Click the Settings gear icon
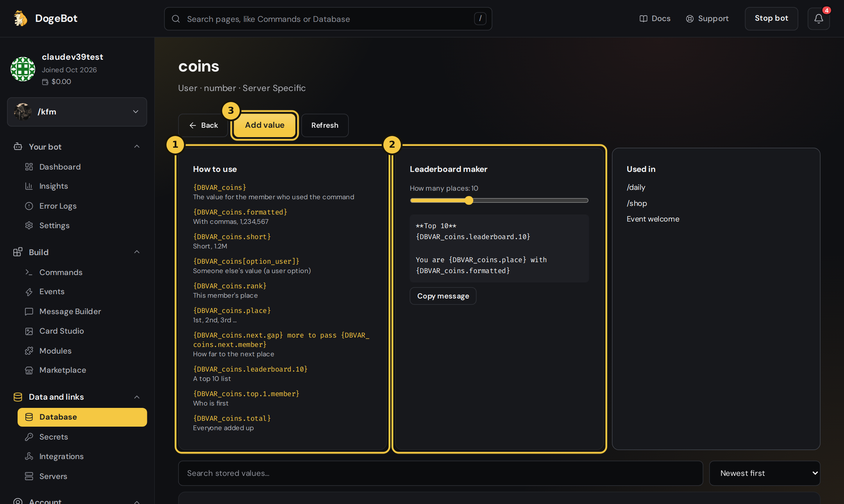The width and height of the screenshot is (844, 504). point(29,225)
